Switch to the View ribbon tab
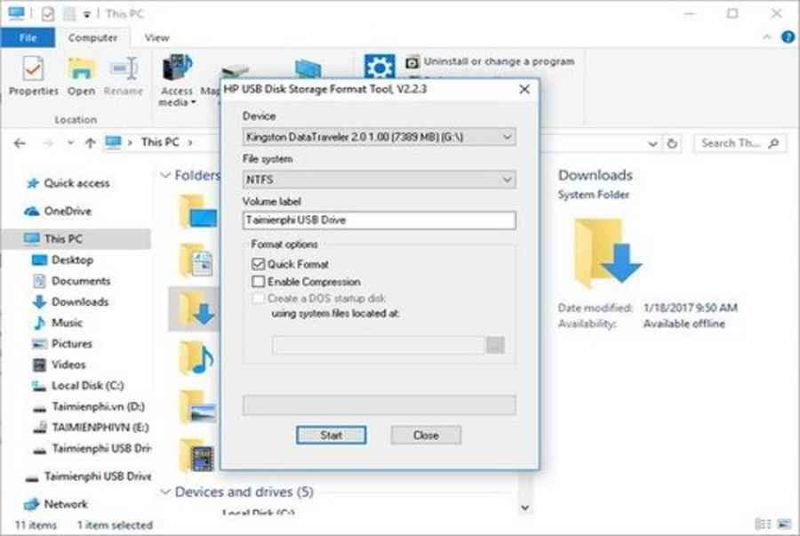 coord(157,38)
